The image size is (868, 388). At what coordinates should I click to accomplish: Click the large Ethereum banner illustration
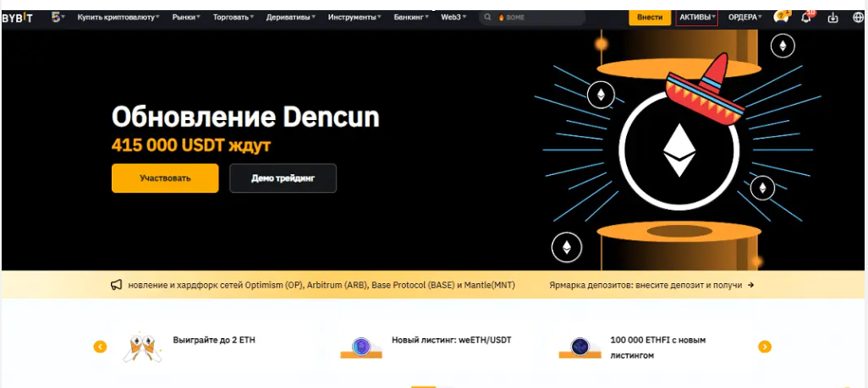pyautogui.click(x=678, y=150)
